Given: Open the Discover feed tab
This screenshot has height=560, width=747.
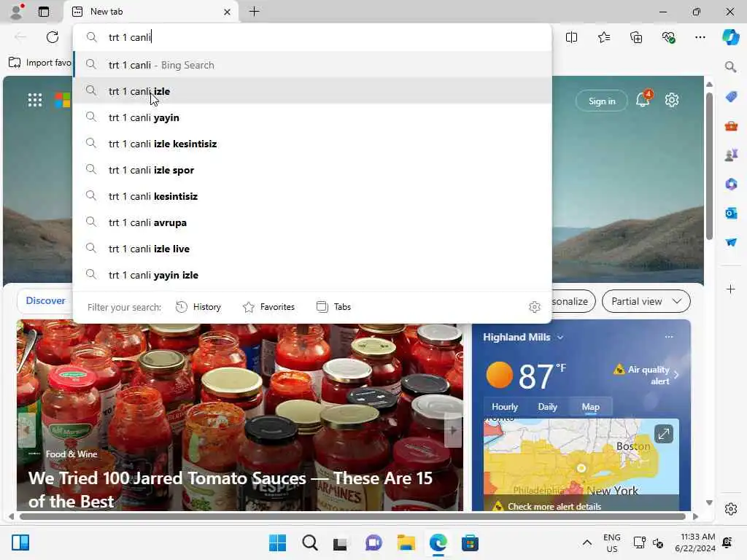Looking at the screenshot, I should pyautogui.click(x=46, y=300).
